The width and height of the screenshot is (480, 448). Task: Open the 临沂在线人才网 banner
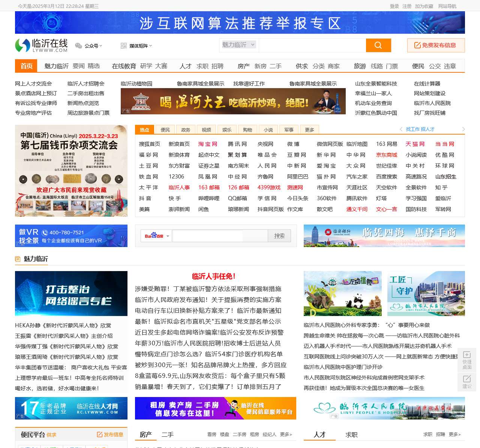(71, 408)
